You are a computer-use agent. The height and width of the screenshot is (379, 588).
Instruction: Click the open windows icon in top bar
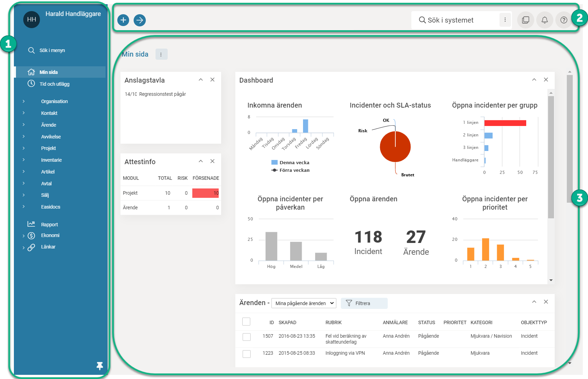click(x=526, y=20)
